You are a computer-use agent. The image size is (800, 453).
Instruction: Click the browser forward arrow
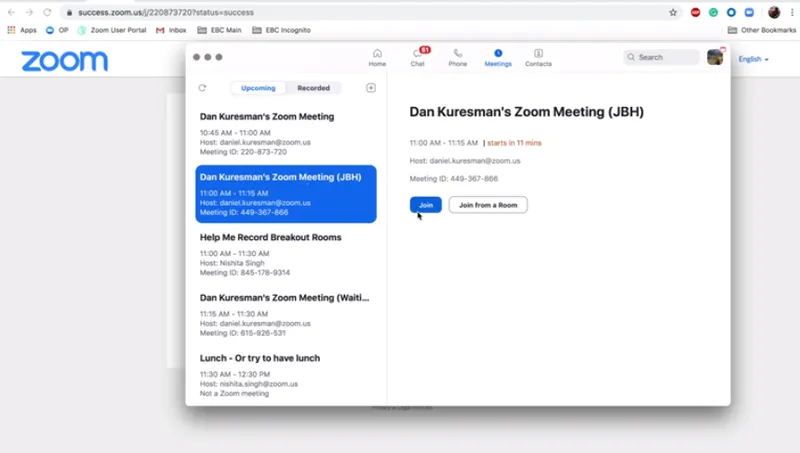[29, 12]
